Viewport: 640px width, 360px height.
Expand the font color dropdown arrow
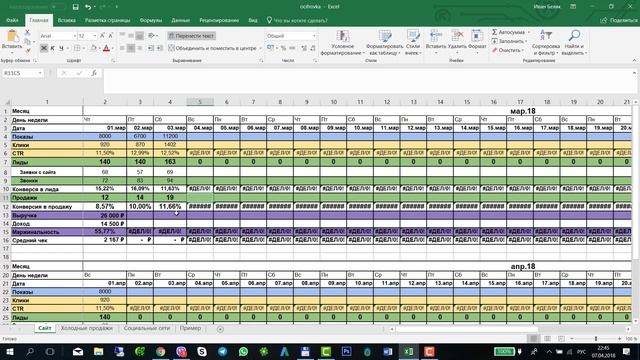click(113, 48)
